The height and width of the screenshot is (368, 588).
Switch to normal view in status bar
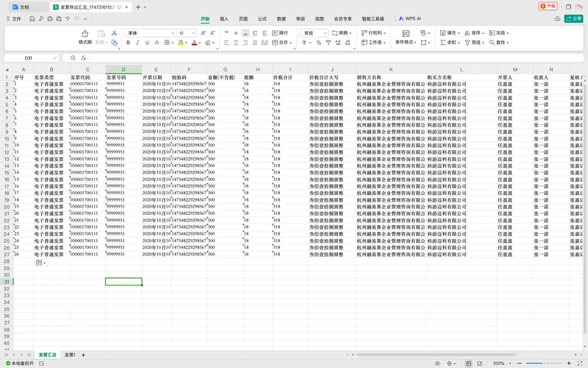click(x=468, y=363)
